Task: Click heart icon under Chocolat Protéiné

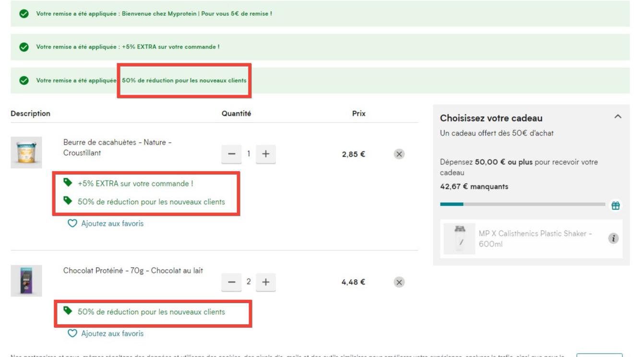Action: [72, 333]
